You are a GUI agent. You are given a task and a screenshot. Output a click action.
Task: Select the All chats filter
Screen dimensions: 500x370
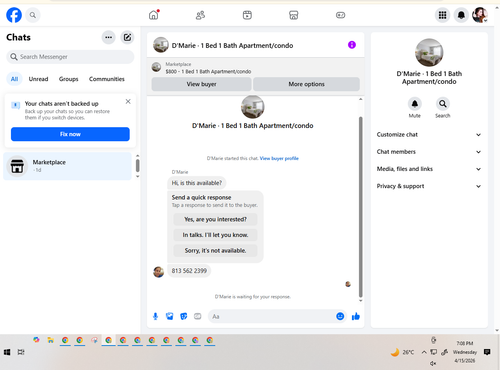[14, 79]
